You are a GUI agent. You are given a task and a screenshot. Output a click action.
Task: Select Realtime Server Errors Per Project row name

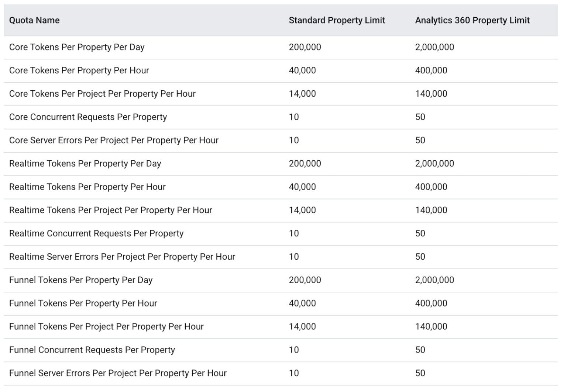pyautogui.click(x=122, y=257)
